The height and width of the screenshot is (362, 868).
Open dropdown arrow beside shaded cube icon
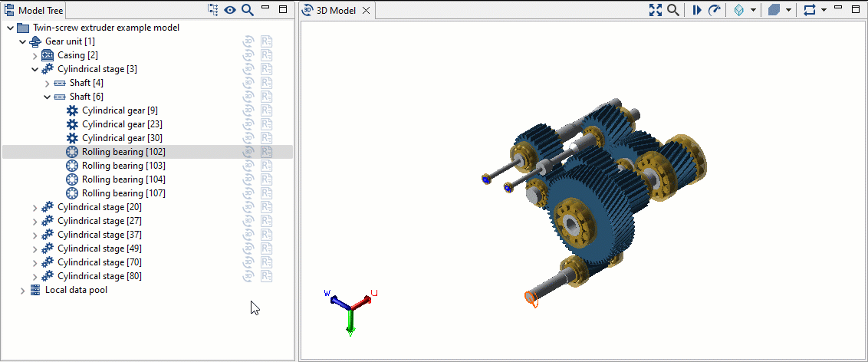788,10
